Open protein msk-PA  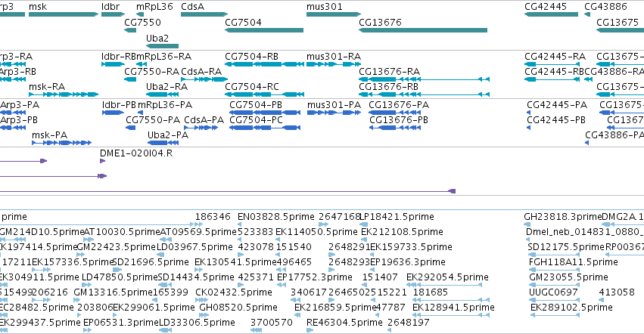point(61,143)
